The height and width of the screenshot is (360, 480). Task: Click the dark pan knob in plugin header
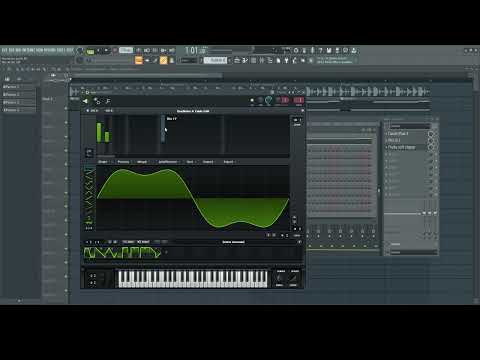pos(260,100)
